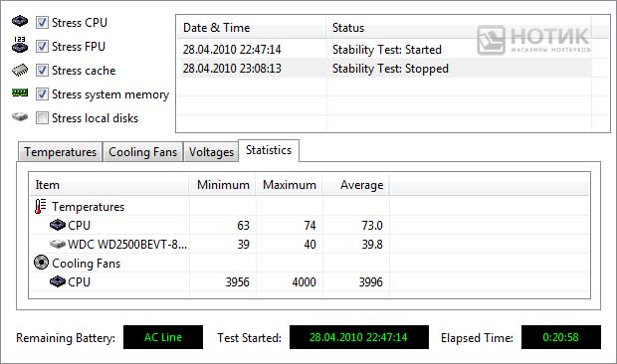Screen dimensions: 617x364
Task: Click the Test Started time display
Action: click(x=359, y=337)
